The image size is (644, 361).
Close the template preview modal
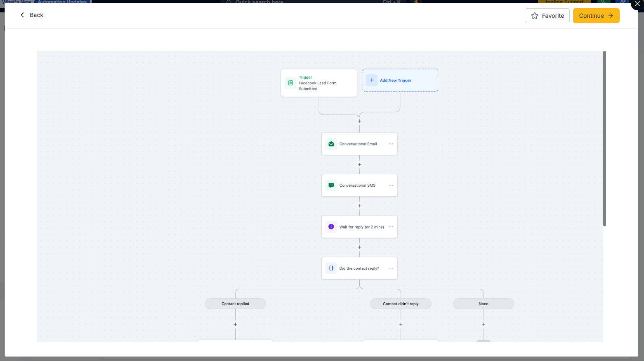pyautogui.click(x=637, y=4)
